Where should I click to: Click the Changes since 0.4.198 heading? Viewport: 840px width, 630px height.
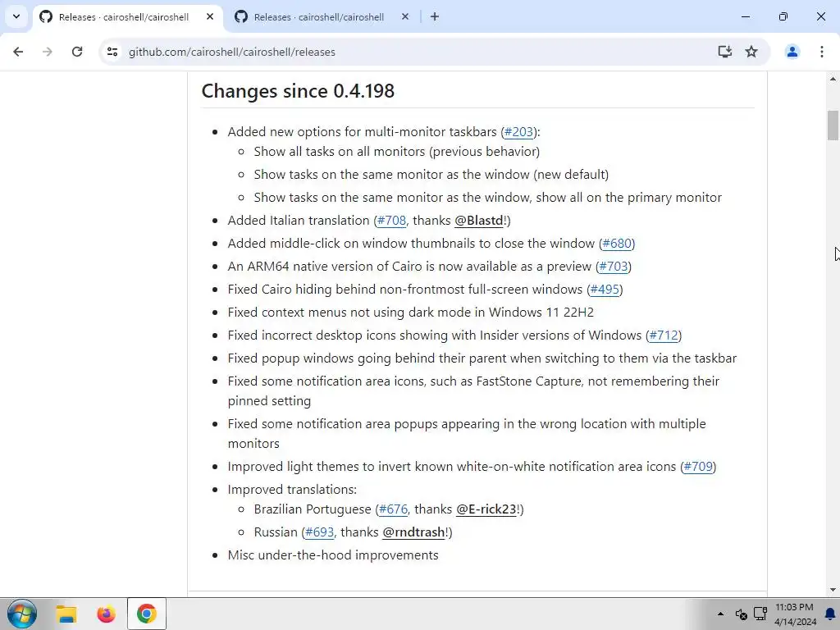click(x=298, y=91)
